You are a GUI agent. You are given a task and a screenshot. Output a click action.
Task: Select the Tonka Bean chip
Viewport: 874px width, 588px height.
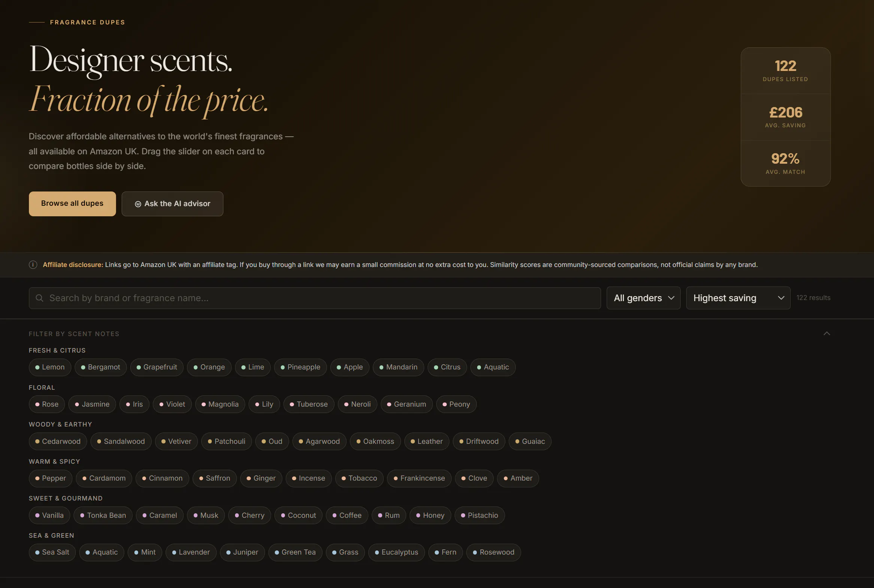coord(103,516)
